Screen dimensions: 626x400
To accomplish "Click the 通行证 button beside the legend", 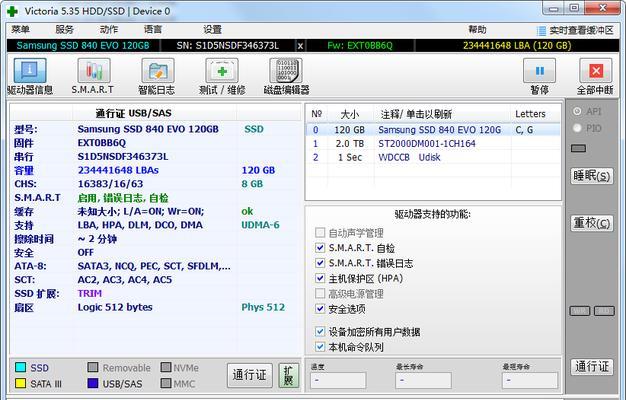I will tap(250, 375).
